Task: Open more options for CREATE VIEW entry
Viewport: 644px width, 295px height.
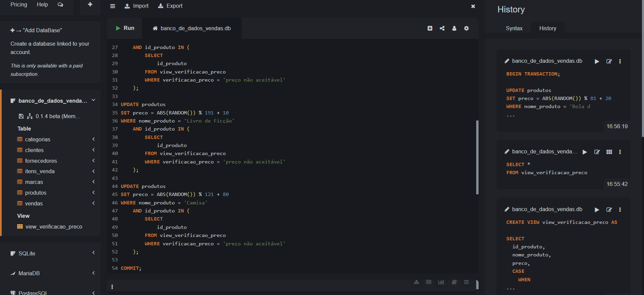Action: tap(620, 210)
